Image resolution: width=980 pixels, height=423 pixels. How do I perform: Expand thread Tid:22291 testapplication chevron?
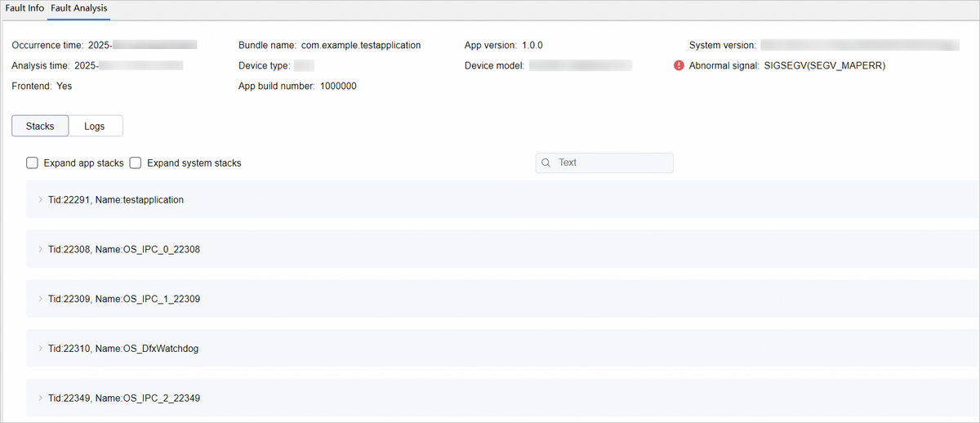coord(40,199)
